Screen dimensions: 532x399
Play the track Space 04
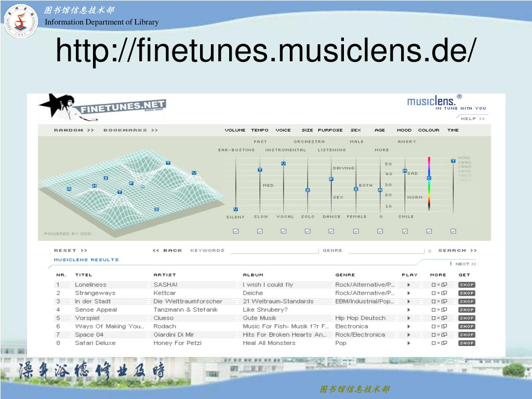[x=409, y=335]
